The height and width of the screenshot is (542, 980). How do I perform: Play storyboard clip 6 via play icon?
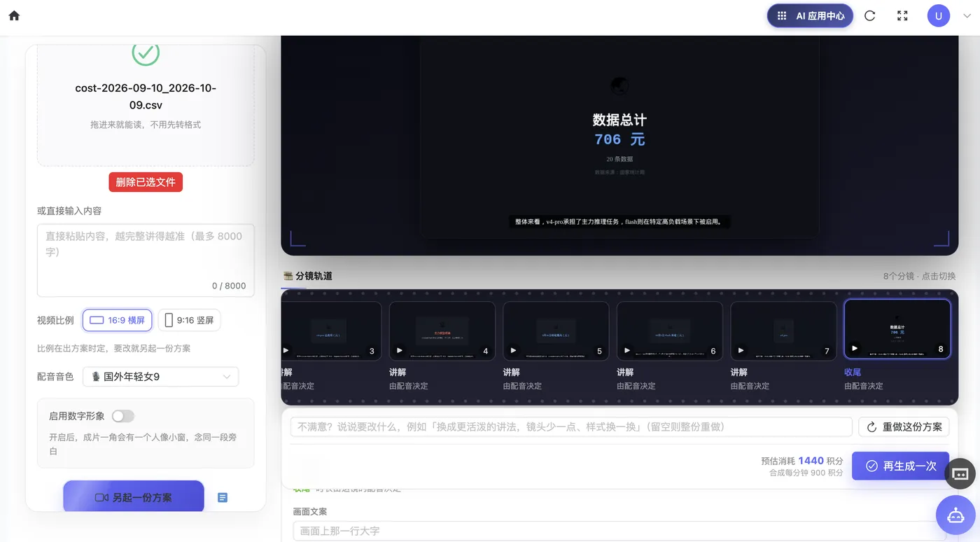[x=627, y=350]
